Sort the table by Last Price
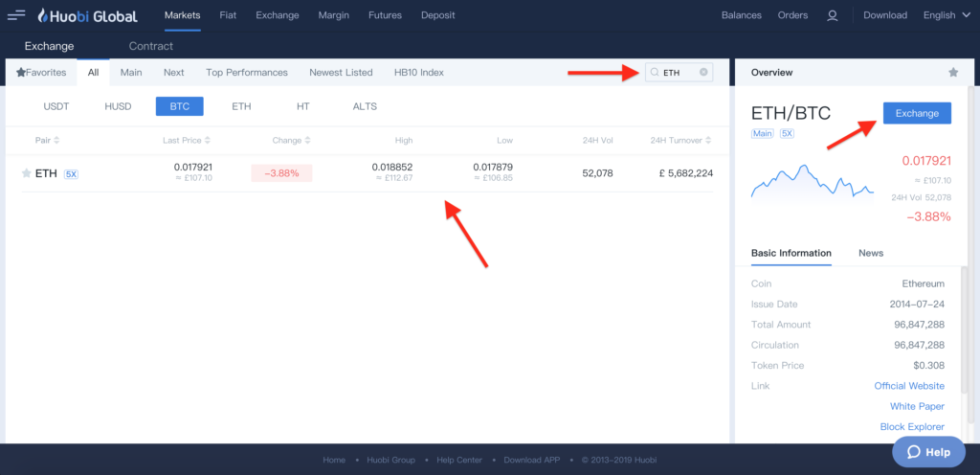980x475 pixels. pyautogui.click(x=187, y=141)
